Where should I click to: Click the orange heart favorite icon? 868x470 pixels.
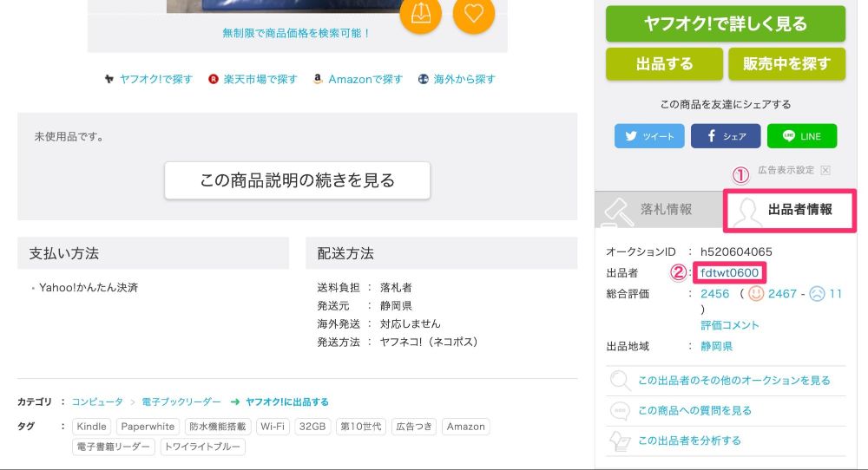tap(473, 13)
